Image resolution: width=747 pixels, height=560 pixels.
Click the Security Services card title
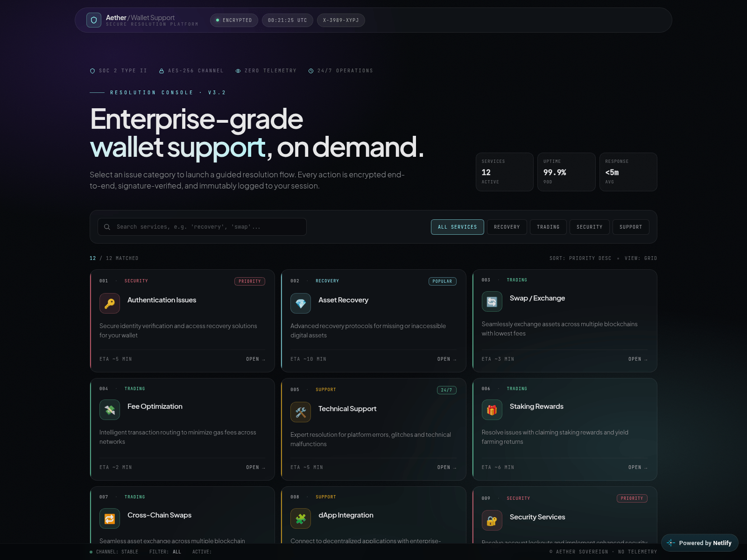(x=537, y=517)
